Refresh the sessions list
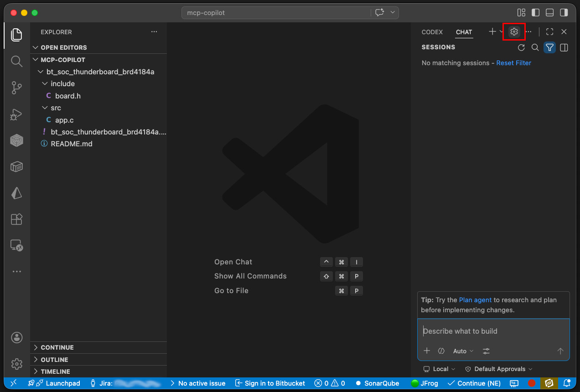Screen dimensions: 580x392 pyautogui.click(x=522, y=47)
